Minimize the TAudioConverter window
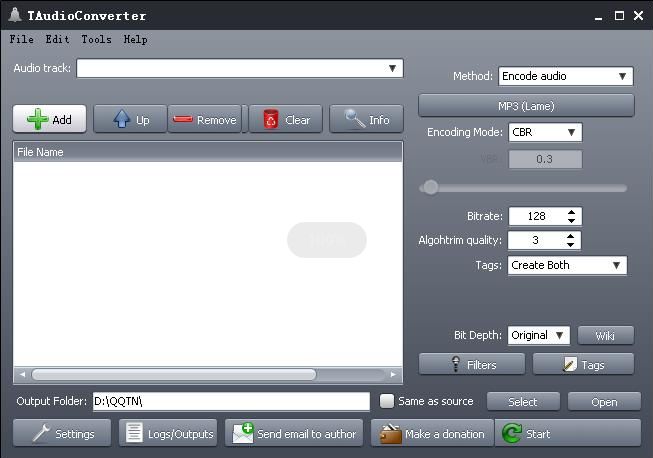 point(598,16)
